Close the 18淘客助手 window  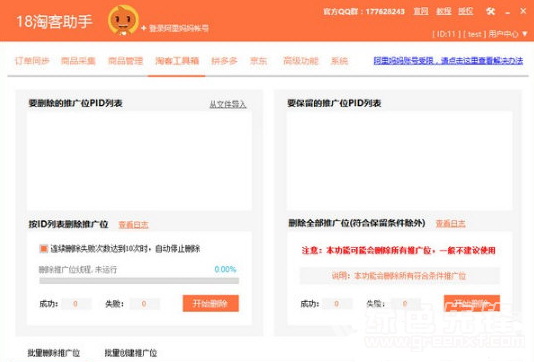tap(523, 11)
